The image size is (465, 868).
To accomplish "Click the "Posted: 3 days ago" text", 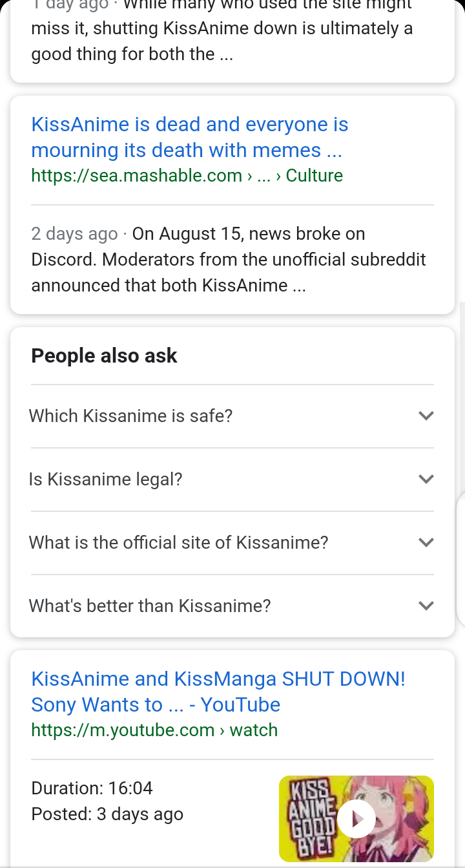I will pyautogui.click(x=107, y=814).
